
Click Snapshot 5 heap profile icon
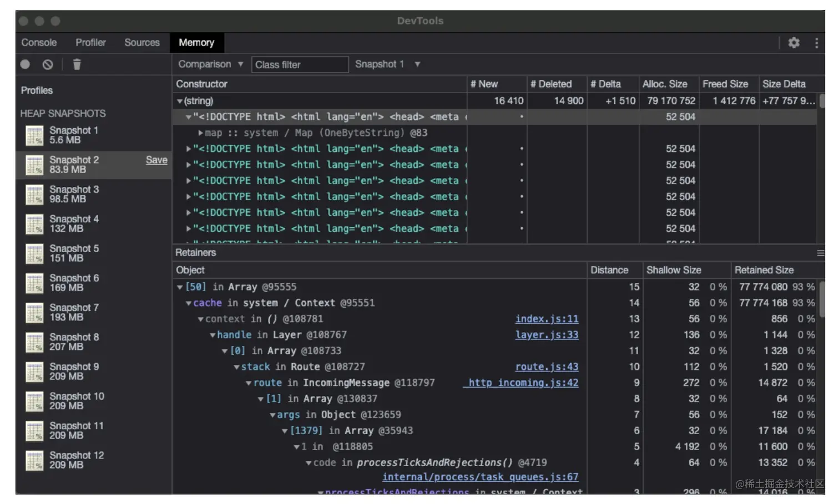[x=34, y=253]
